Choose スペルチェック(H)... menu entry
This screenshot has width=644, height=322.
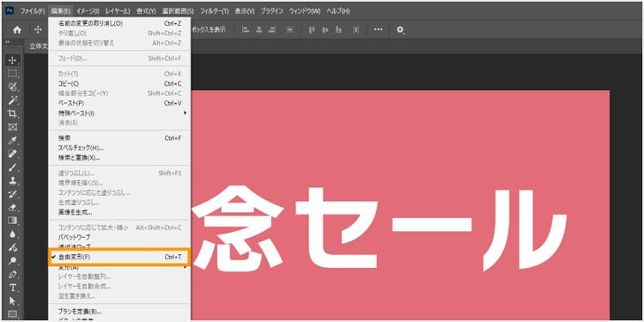point(119,148)
